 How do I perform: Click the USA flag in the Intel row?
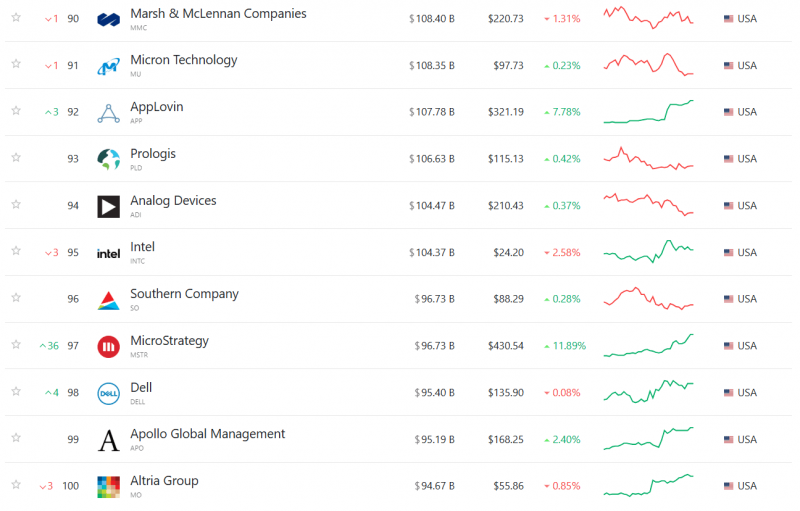[x=729, y=252]
